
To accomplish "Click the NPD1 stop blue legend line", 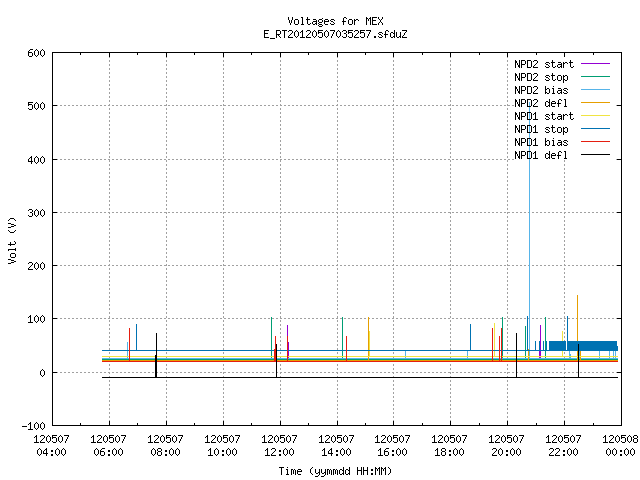I will click(x=595, y=129).
